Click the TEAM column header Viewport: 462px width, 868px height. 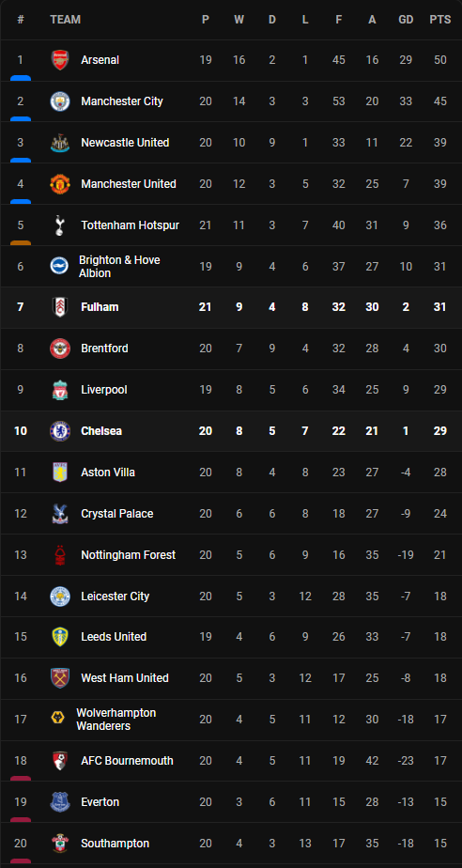(66, 20)
